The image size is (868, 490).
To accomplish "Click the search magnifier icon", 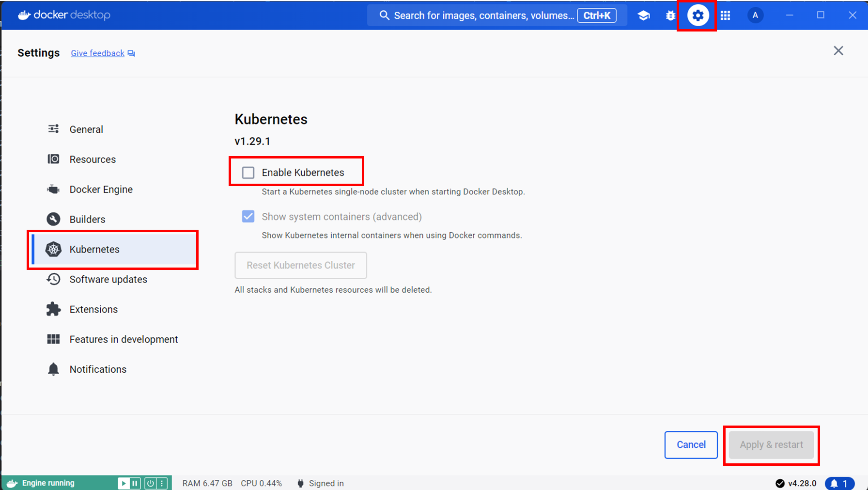I will (x=384, y=16).
